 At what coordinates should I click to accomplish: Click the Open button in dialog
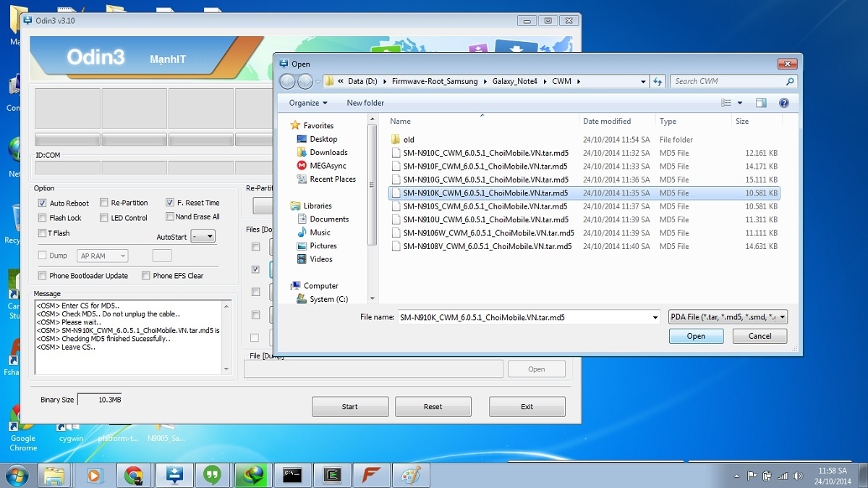pyautogui.click(x=696, y=336)
